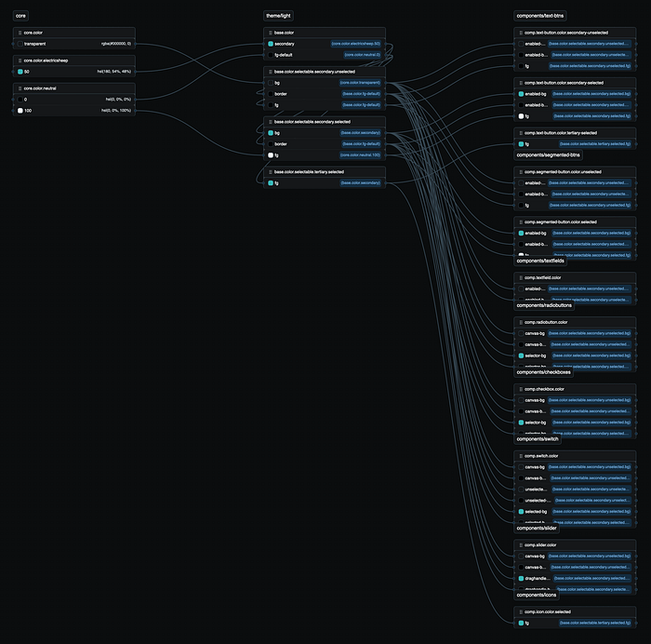Open the {core.color.electricsheep.50} reference chip

356,44
